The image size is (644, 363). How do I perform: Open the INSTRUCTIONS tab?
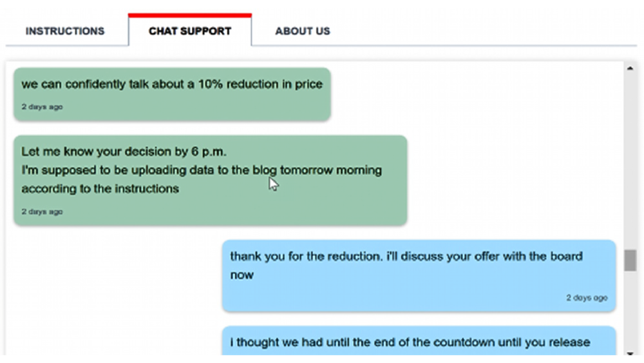(64, 31)
